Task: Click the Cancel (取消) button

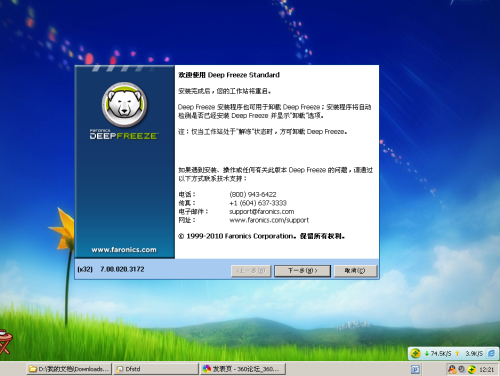Action: point(355,271)
